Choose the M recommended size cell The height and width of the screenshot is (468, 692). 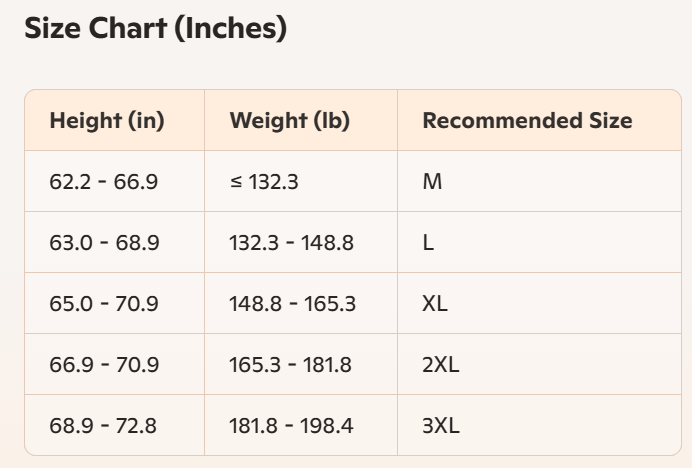pos(432,182)
